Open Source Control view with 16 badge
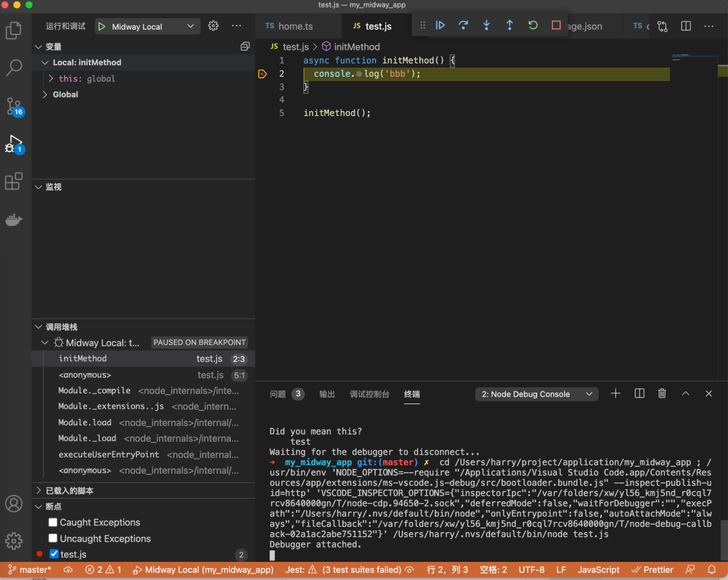728x580 pixels. (13, 106)
